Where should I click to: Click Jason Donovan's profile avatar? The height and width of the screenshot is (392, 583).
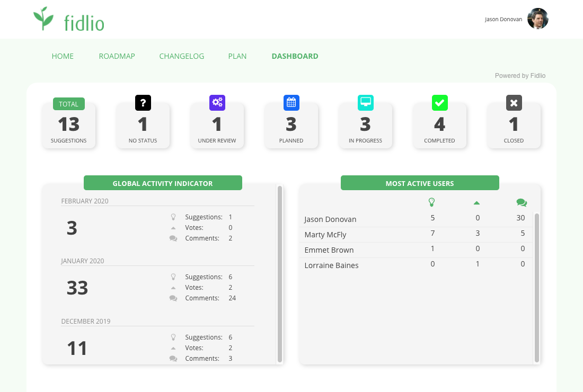(x=537, y=19)
